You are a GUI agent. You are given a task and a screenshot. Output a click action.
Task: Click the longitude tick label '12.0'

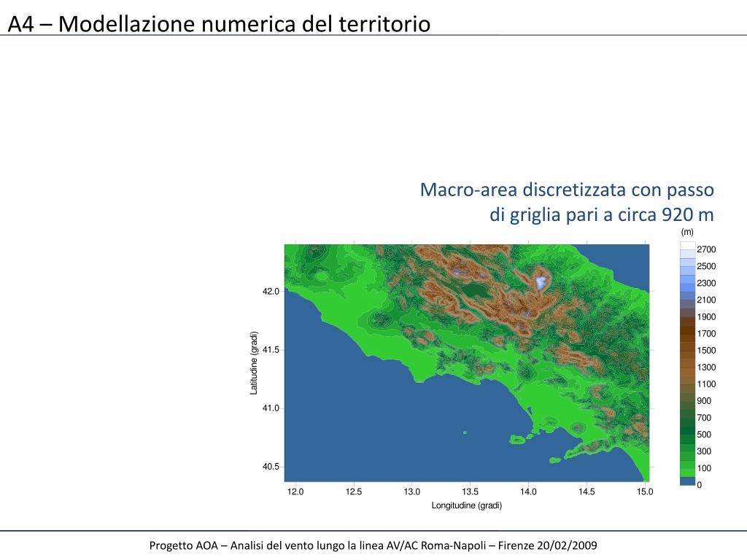(295, 492)
